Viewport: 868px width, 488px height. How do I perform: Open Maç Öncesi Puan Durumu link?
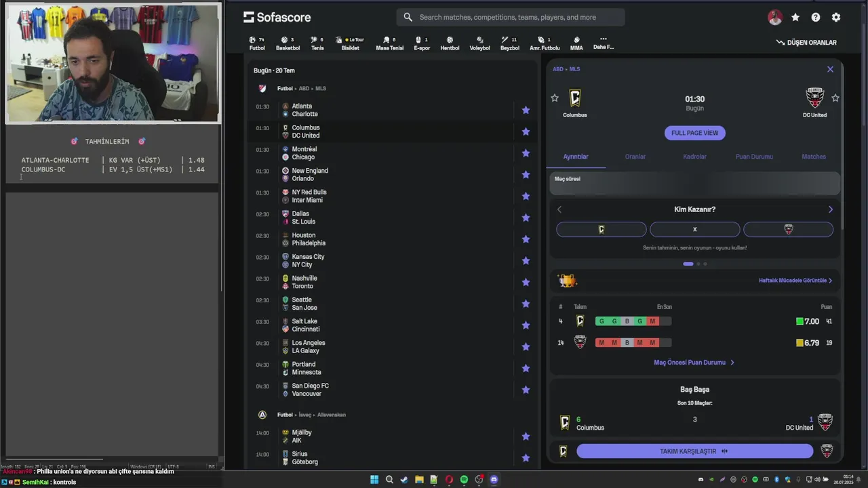pyautogui.click(x=694, y=363)
